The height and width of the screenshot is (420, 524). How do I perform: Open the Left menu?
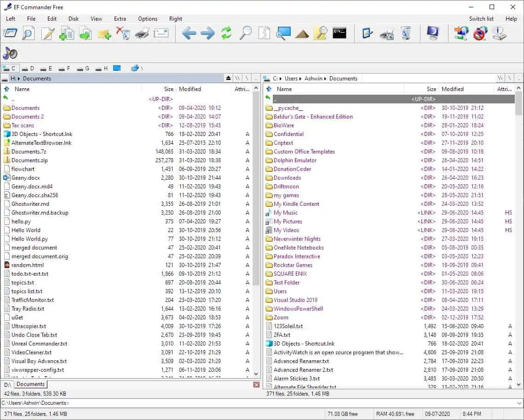tap(11, 19)
